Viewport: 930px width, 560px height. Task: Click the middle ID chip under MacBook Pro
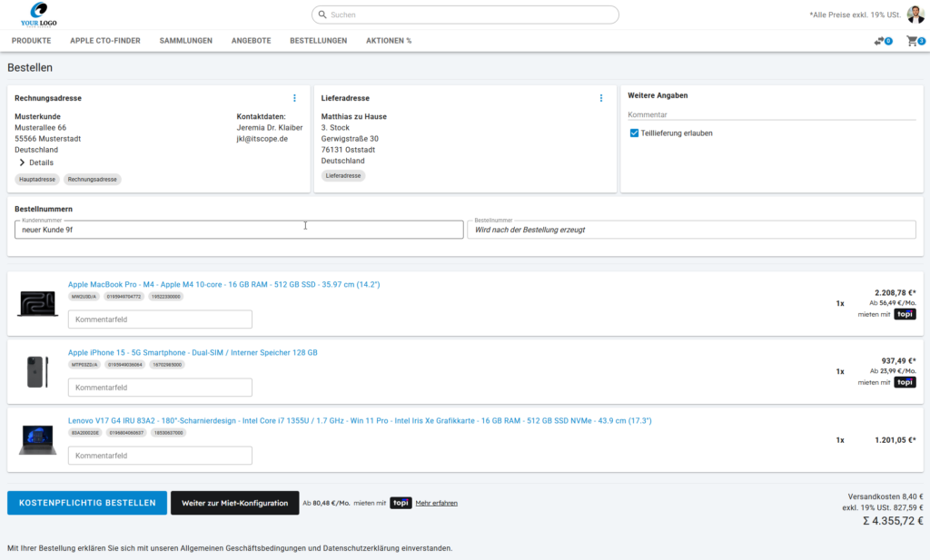124,297
